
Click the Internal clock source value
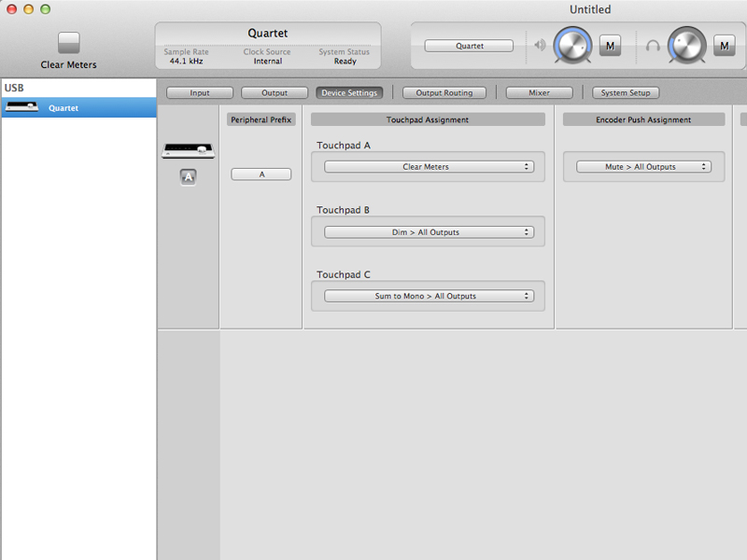(x=268, y=61)
